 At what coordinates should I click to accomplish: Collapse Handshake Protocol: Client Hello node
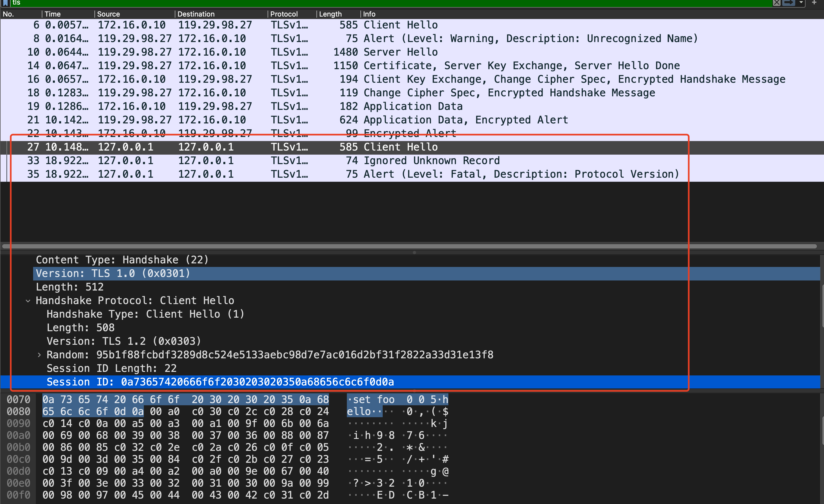(x=28, y=301)
